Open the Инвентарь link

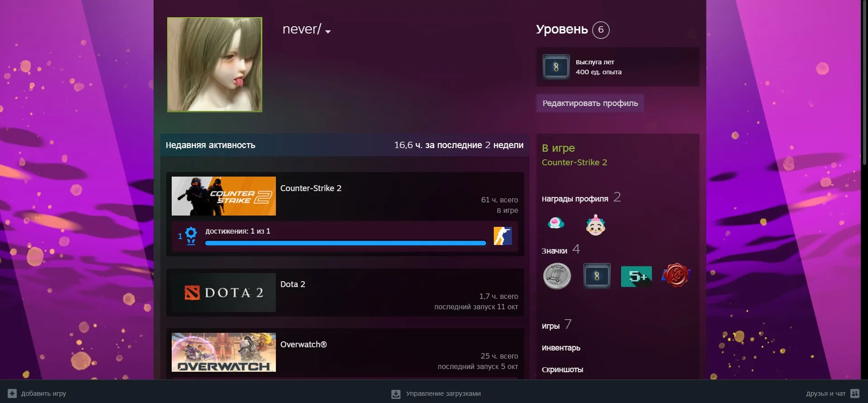pyautogui.click(x=561, y=348)
